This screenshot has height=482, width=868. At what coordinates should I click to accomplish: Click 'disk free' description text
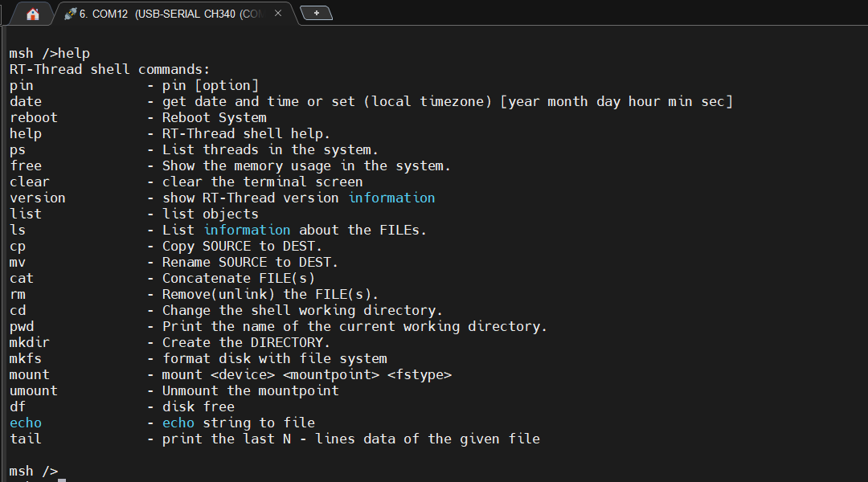pyautogui.click(x=199, y=406)
